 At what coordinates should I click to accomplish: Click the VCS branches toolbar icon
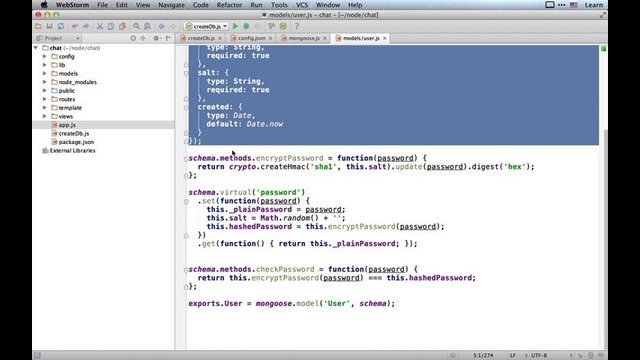tap(271, 27)
